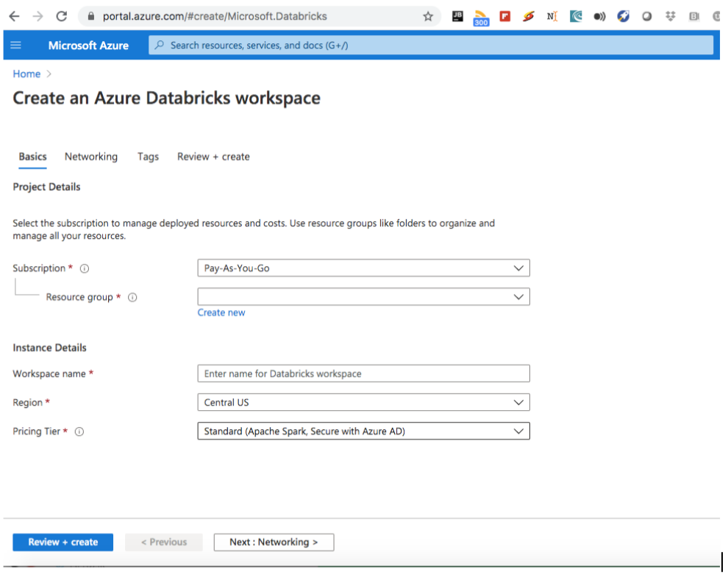Image resolution: width=728 pixels, height=574 pixels.
Task: Open the blue rocket extension icon
Action: 623,17
